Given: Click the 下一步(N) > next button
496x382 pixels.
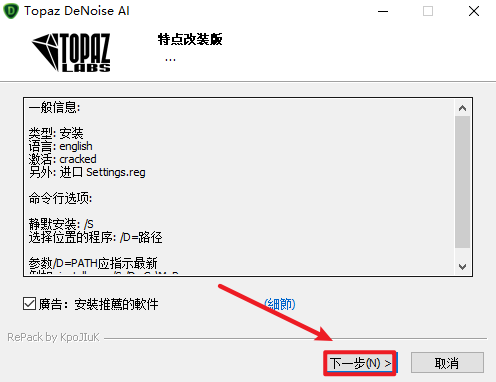Looking at the screenshot, I should (x=360, y=363).
